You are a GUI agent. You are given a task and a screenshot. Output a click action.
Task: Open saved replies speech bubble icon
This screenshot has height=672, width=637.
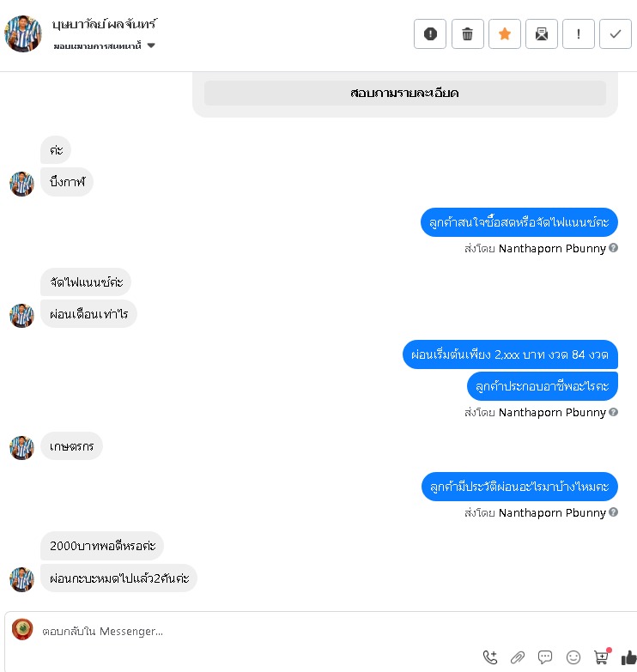[x=545, y=657]
